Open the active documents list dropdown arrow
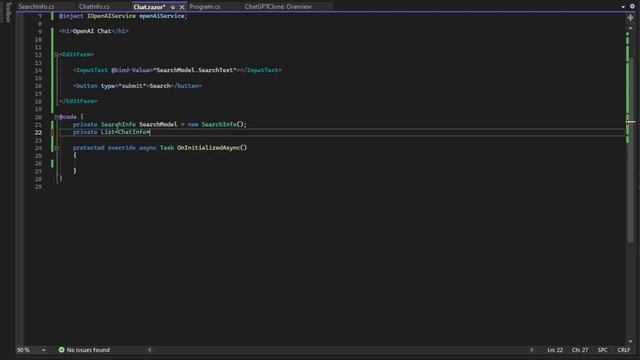Image resolution: width=640 pixels, height=360 pixels. click(623, 7)
